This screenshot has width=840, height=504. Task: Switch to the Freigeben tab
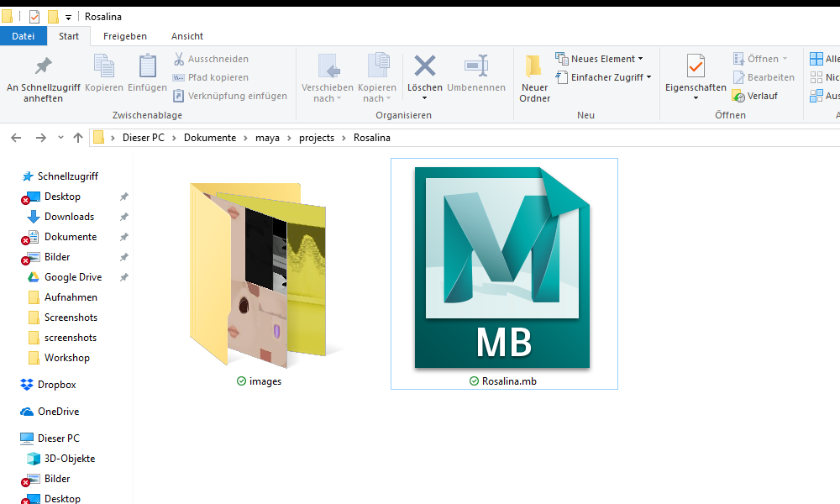click(x=125, y=36)
